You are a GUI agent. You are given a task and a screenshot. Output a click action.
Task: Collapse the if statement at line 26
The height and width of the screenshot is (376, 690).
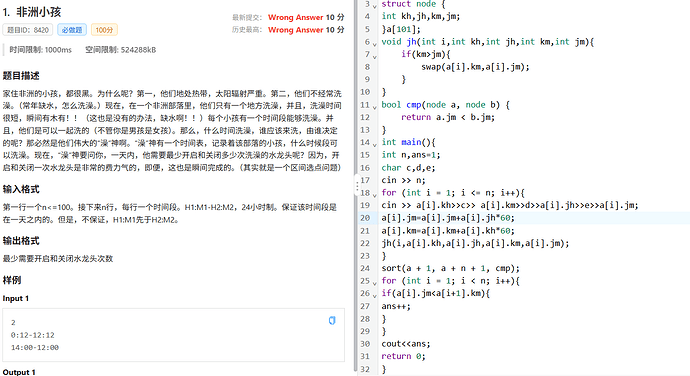point(375,295)
